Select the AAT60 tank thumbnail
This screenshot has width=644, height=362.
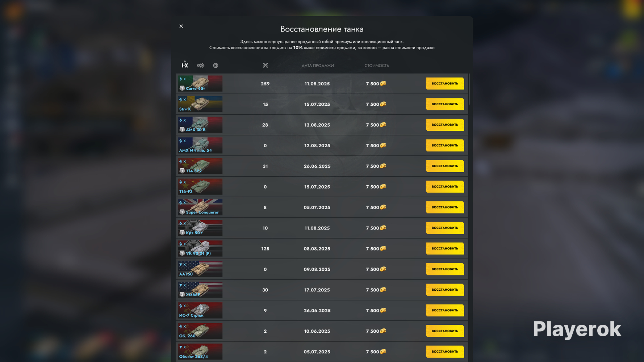pyautogui.click(x=200, y=269)
